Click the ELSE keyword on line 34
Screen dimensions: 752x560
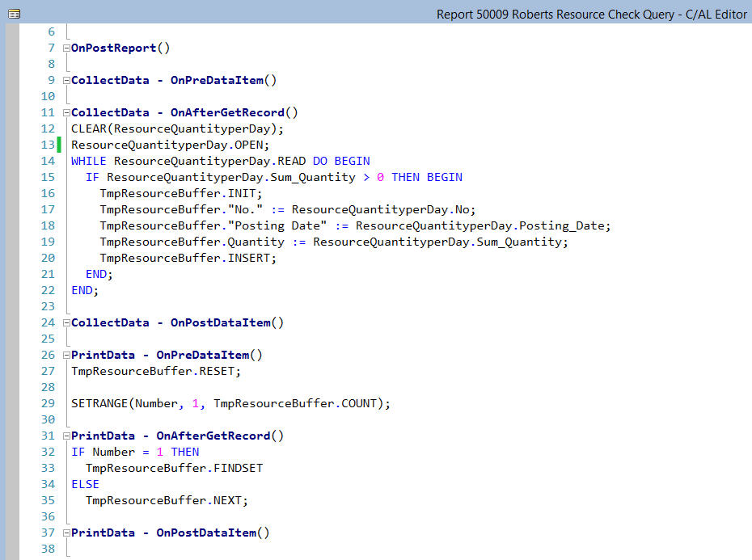[x=85, y=484]
